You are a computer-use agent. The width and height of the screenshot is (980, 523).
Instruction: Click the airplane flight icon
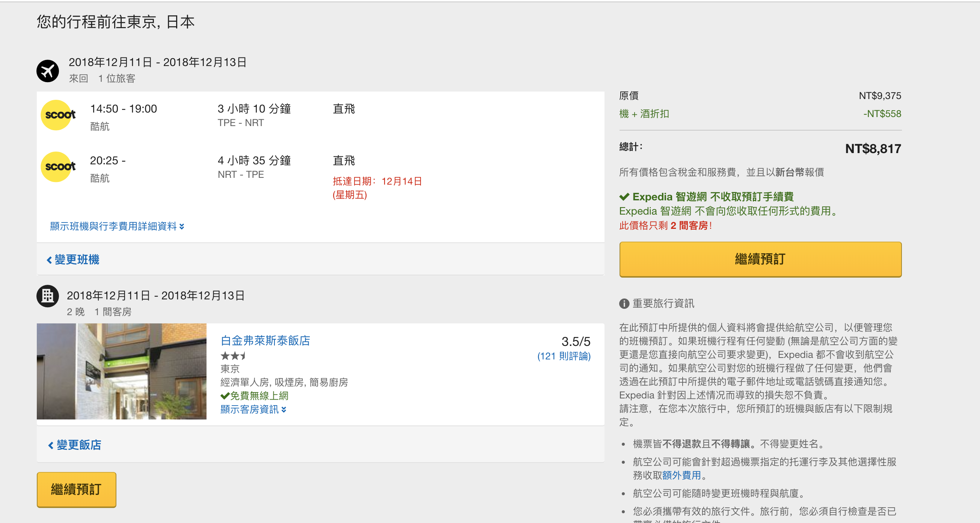[48, 71]
